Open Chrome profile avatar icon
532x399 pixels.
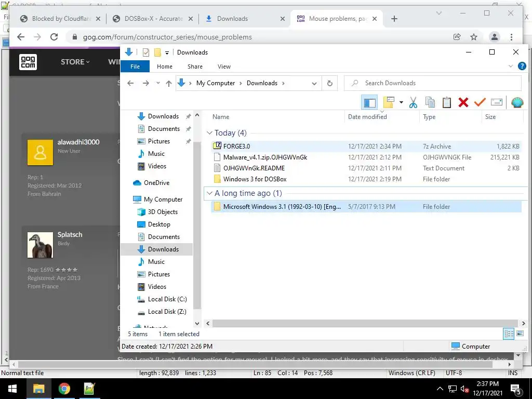[x=495, y=37]
